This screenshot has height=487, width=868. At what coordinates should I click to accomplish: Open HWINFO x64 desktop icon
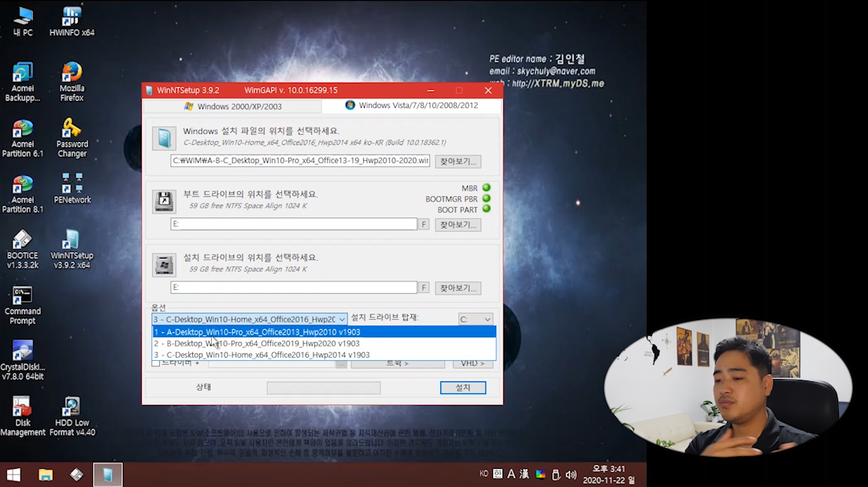72,21
